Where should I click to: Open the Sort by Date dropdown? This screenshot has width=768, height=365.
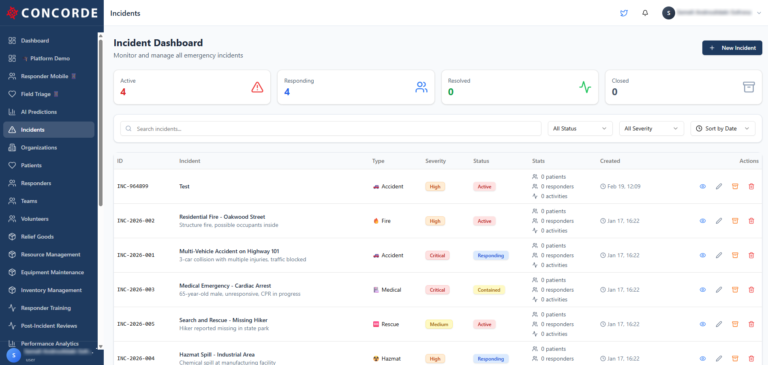tap(723, 129)
